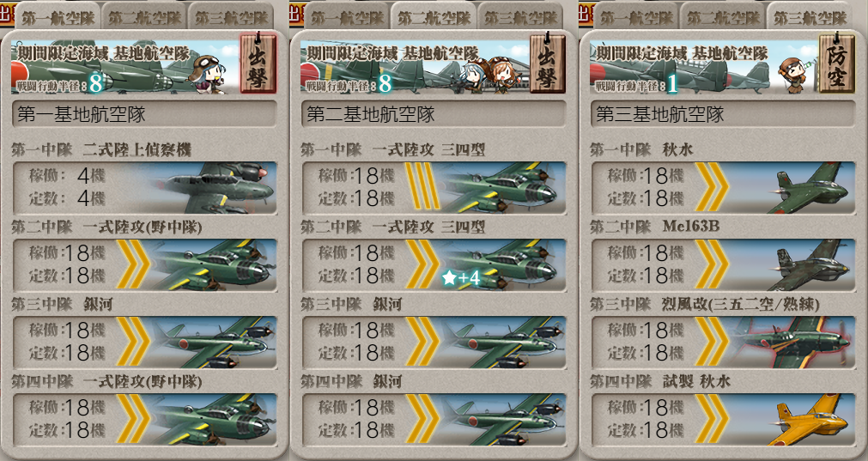Switch to 第三航空隊 tab in middle panel
This screenshot has height=461, width=868.
pos(521,17)
